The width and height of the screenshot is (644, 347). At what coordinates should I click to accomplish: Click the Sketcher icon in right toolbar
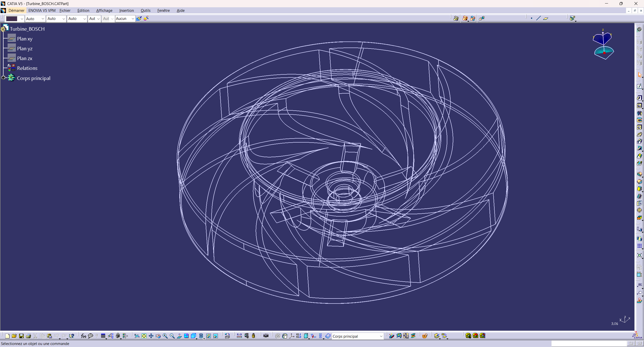[x=639, y=86]
